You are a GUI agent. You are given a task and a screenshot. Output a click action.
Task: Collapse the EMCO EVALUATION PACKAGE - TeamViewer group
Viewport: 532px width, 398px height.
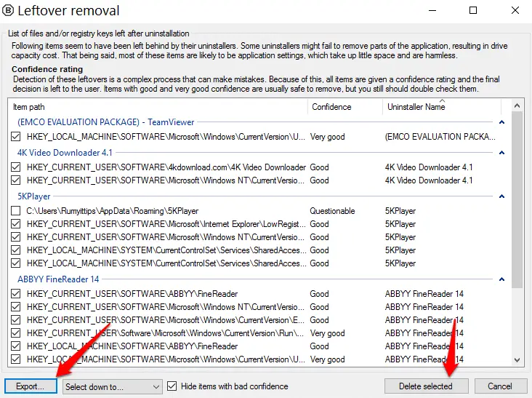tap(501, 122)
